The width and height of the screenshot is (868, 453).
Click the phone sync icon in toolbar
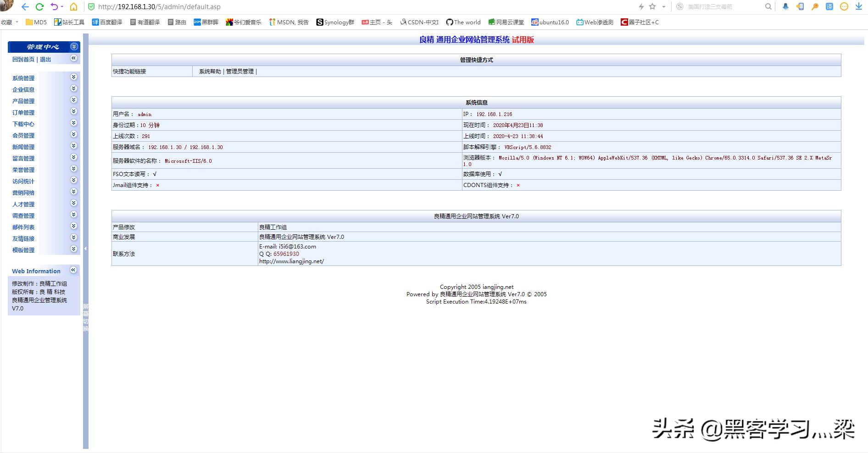click(x=800, y=7)
